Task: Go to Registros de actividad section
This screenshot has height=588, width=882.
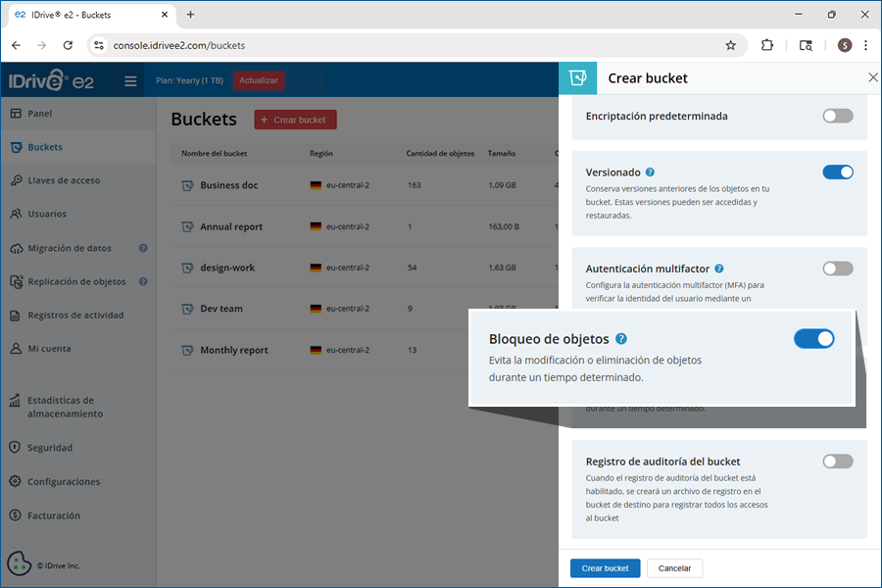Action: coord(75,316)
